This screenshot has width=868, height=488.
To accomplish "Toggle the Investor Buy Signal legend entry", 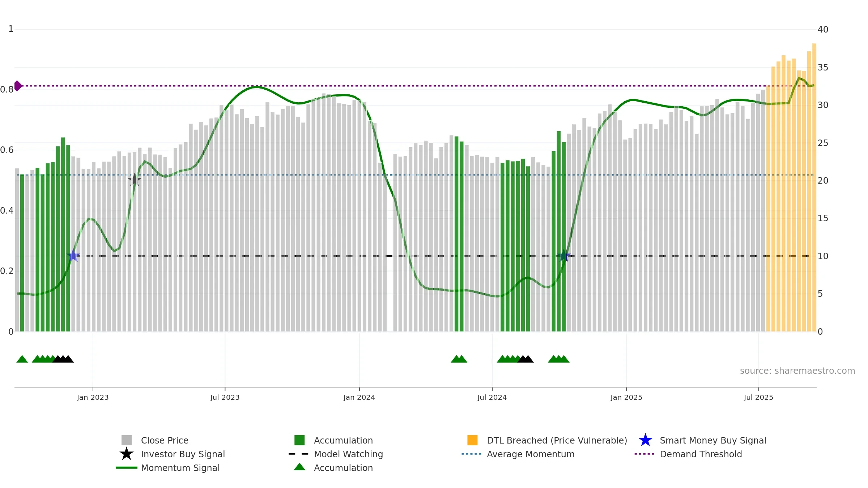I will coord(183,454).
